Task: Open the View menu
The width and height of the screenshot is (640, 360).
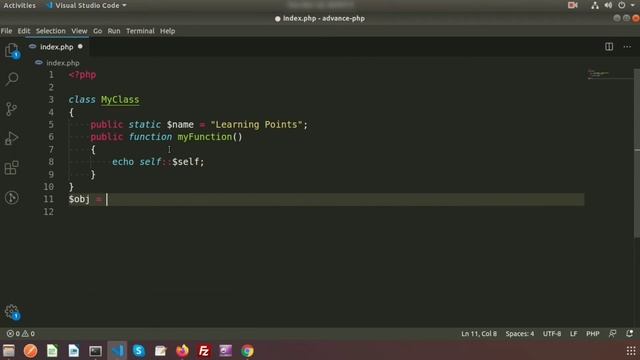Action: pos(79,31)
